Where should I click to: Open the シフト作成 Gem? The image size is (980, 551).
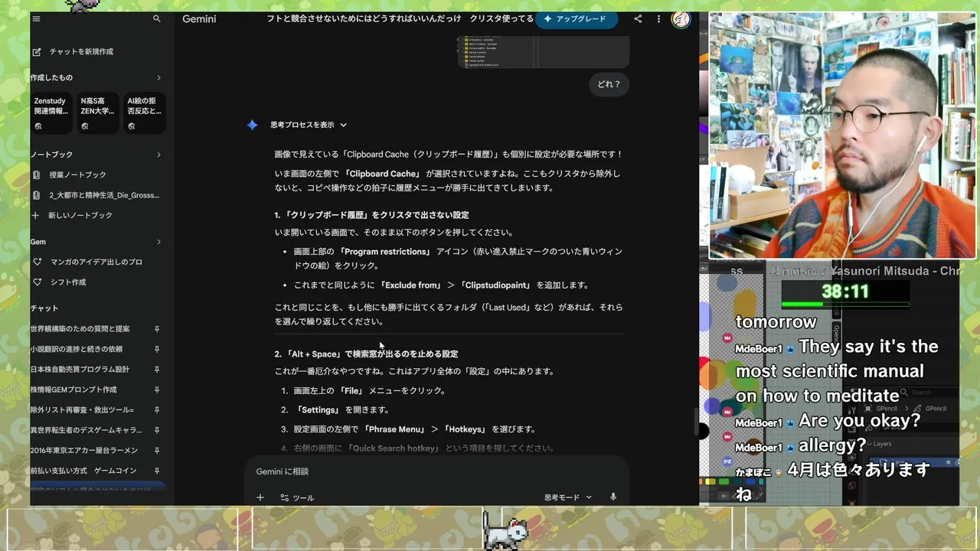pos(59,282)
